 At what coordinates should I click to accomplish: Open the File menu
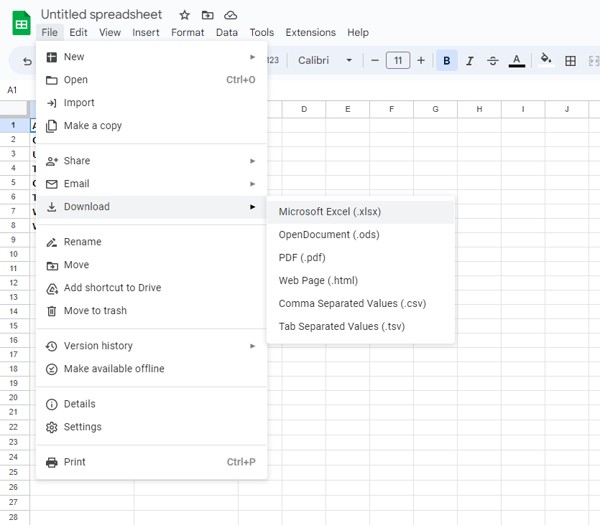tap(50, 33)
